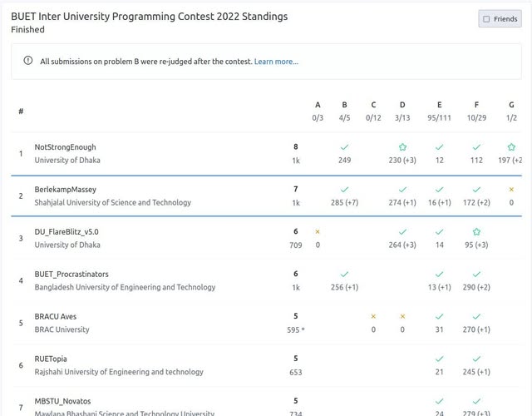Click MBSTU_Novatos problem E checkmark
This screenshot has height=416, width=532.
(440, 401)
